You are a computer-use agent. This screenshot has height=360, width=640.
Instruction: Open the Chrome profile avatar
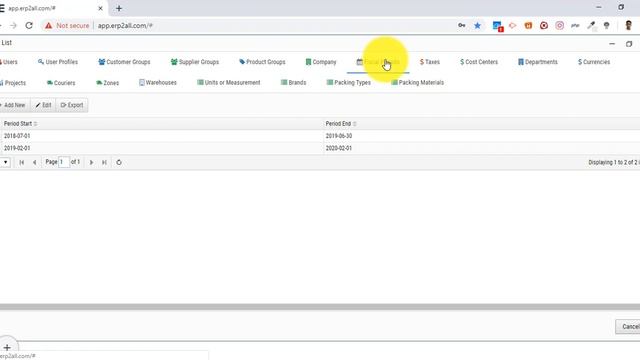[629, 25]
